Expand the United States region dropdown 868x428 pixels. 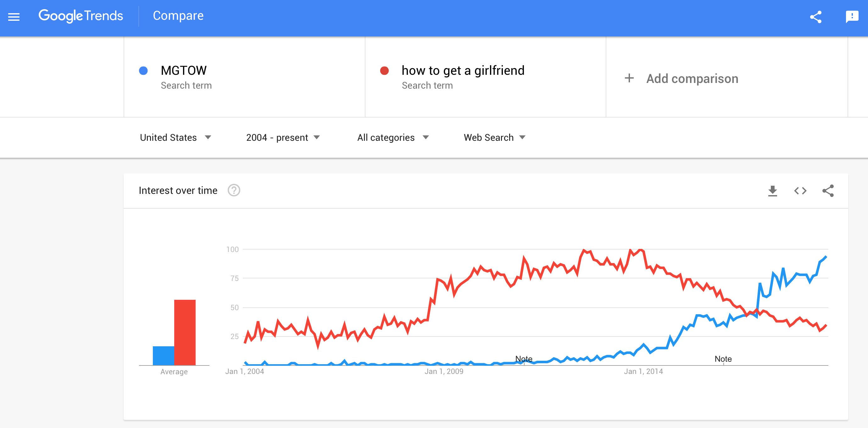175,137
